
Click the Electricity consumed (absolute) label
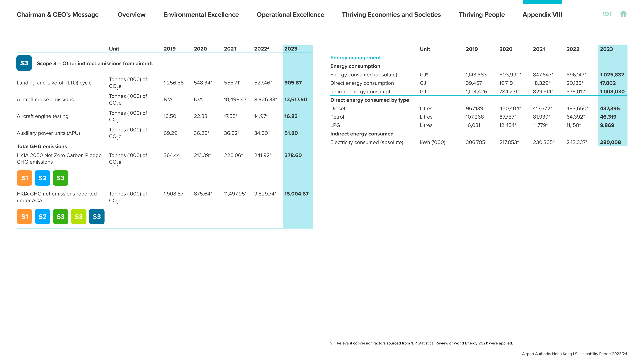(x=367, y=142)
